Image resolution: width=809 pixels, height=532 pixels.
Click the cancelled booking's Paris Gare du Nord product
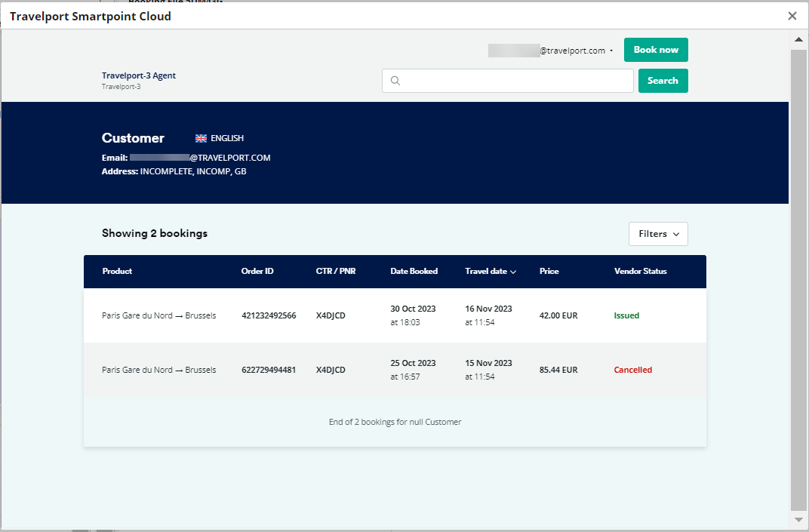point(159,370)
